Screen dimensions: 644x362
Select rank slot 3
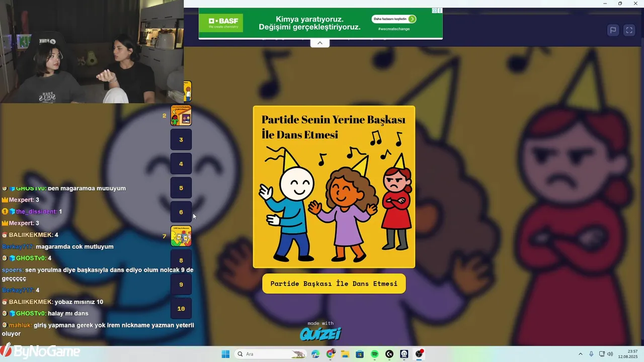point(181,140)
